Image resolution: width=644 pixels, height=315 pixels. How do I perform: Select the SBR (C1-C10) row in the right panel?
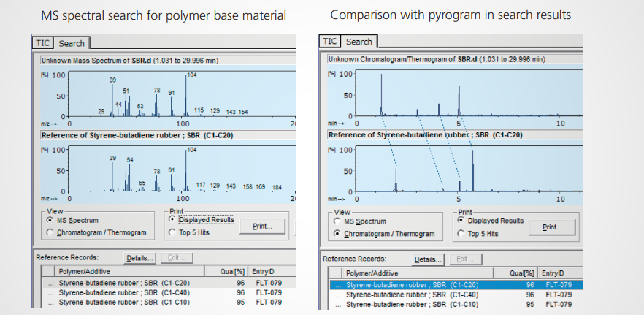456,305
